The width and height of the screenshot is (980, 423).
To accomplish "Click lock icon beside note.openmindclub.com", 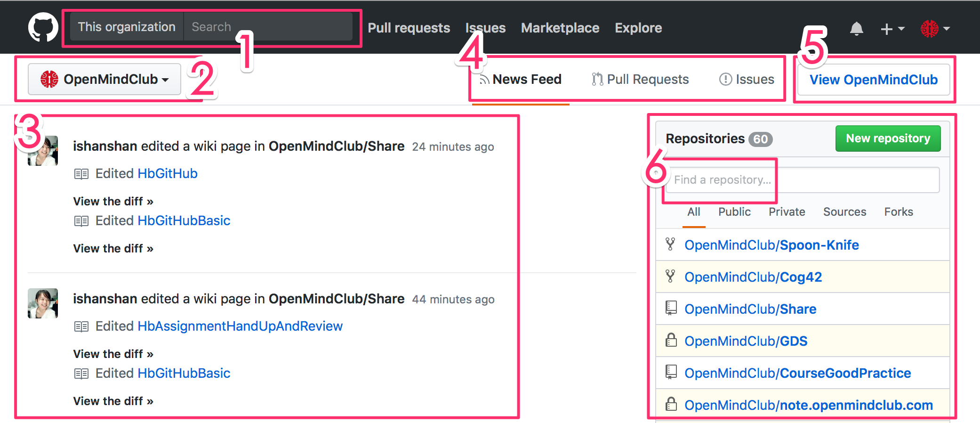I will pyautogui.click(x=671, y=404).
